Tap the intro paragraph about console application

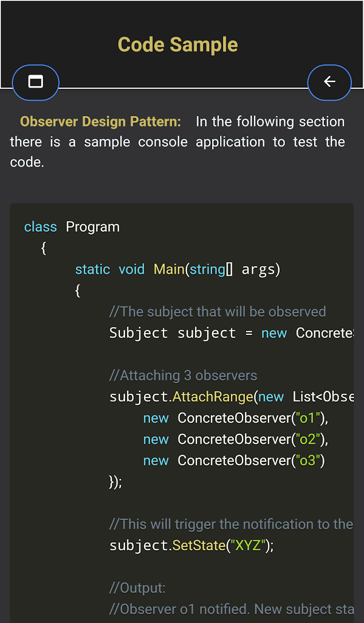[178, 142]
